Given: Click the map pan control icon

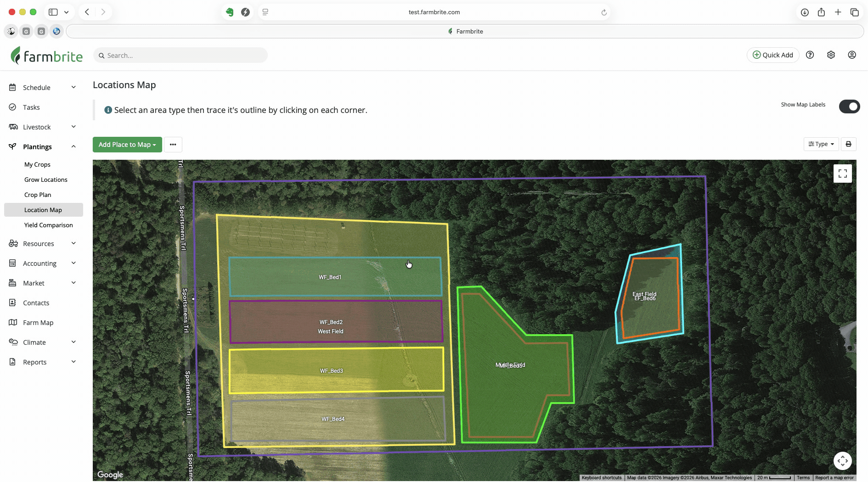Looking at the screenshot, I should point(843,460).
